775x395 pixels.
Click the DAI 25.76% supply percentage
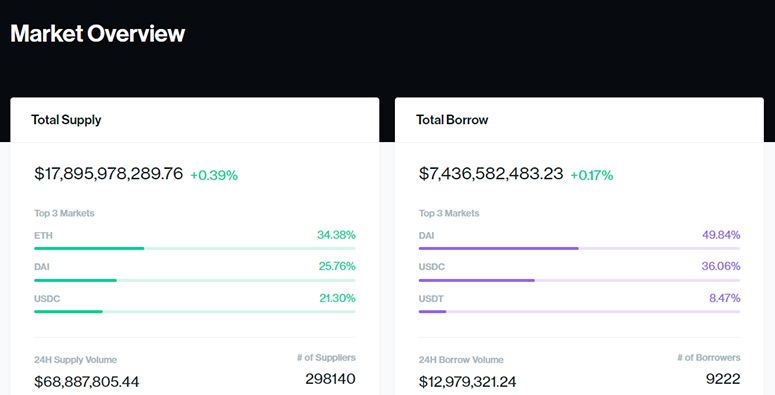pos(337,266)
